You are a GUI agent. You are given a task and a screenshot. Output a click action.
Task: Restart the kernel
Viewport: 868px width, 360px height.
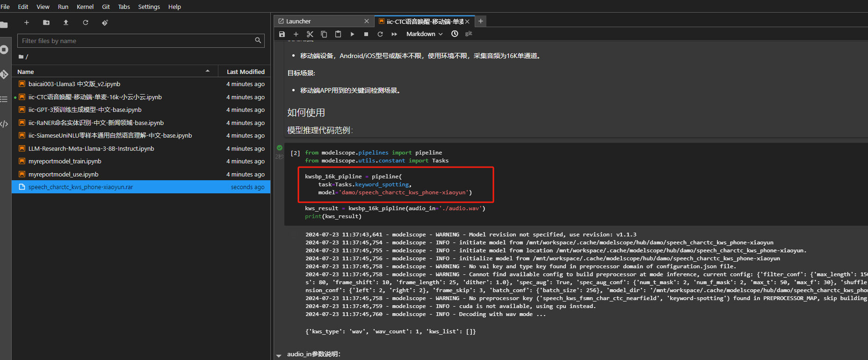pos(380,34)
